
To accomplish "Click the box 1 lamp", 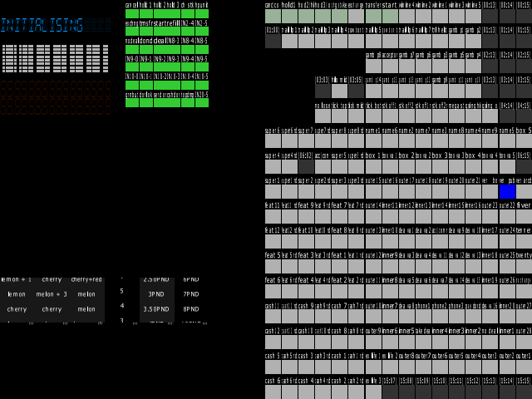I will [373, 166].
